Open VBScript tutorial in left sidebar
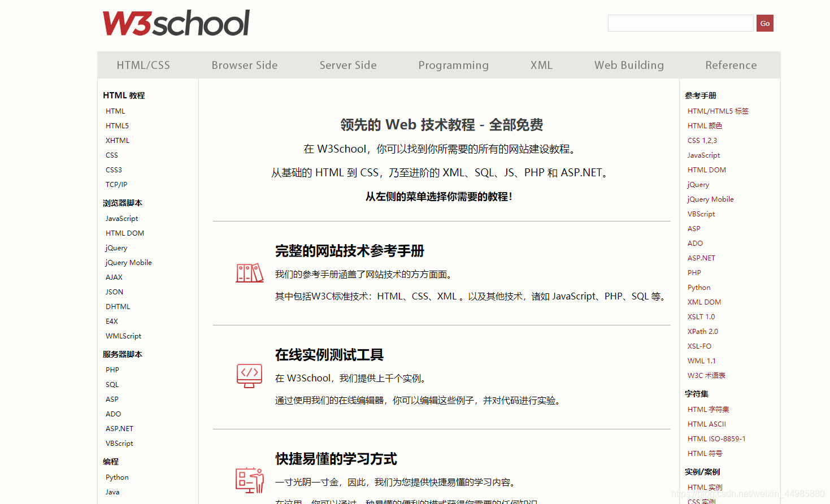The width and height of the screenshot is (830, 504). click(x=119, y=444)
